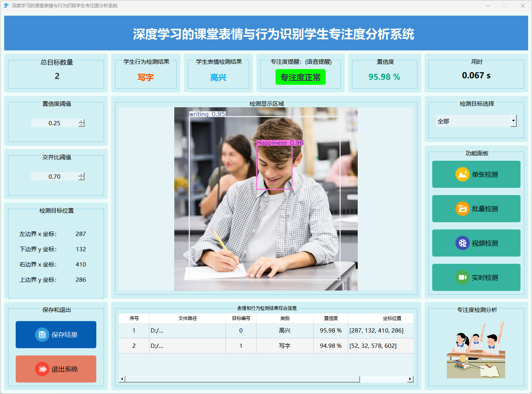Click the batch detection folder icon

click(x=462, y=209)
